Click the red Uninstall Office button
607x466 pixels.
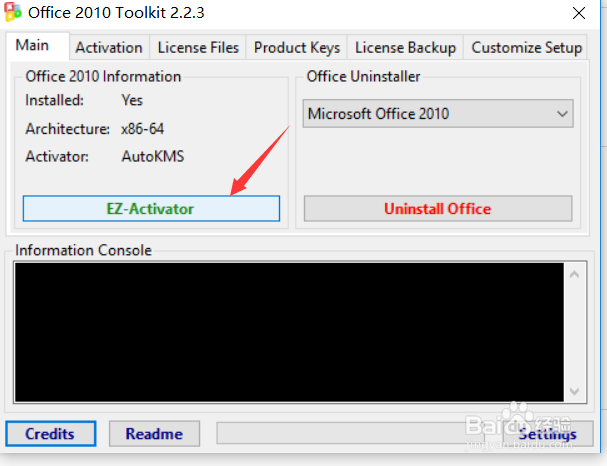(438, 209)
